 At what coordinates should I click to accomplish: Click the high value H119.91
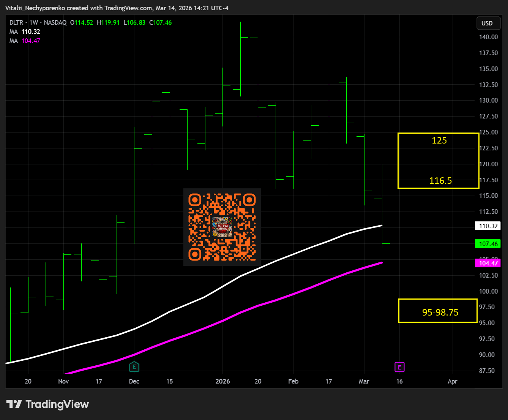108,22
